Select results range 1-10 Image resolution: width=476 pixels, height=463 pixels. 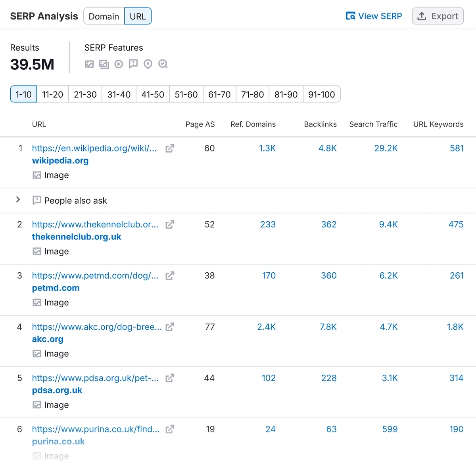(23, 94)
